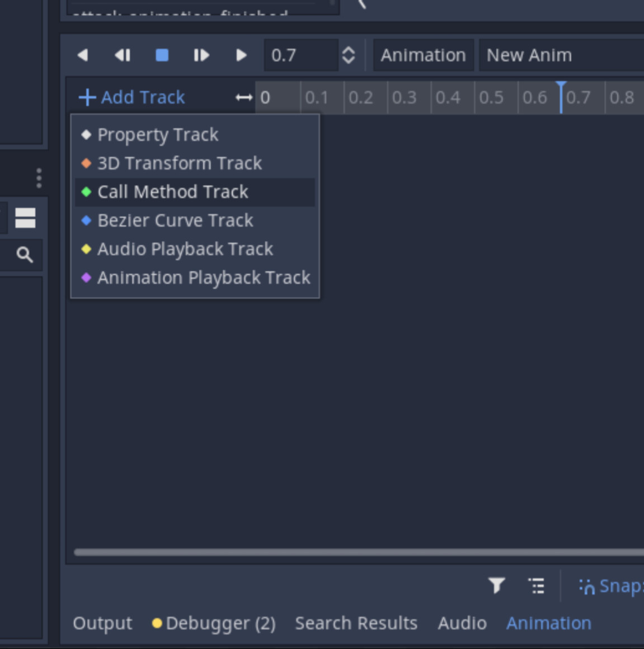The width and height of the screenshot is (644, 649).
Task: Choose Audio Playback Track
Action: (x=185, y=249)
